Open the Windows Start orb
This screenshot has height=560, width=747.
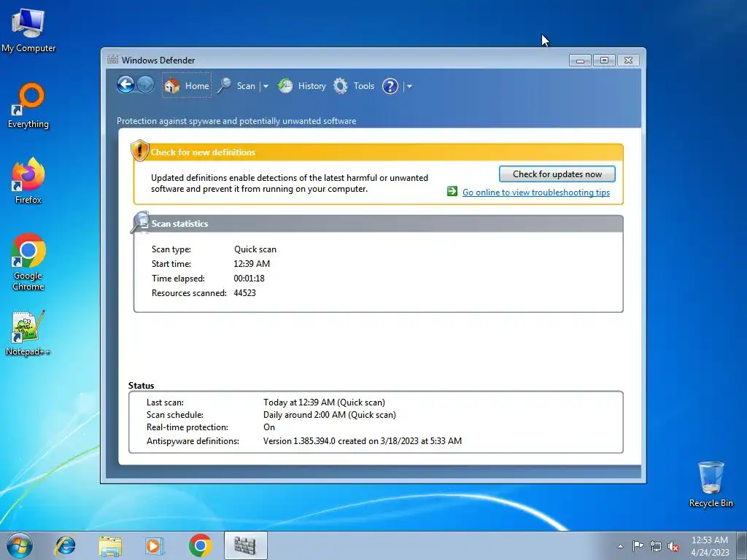20,545
